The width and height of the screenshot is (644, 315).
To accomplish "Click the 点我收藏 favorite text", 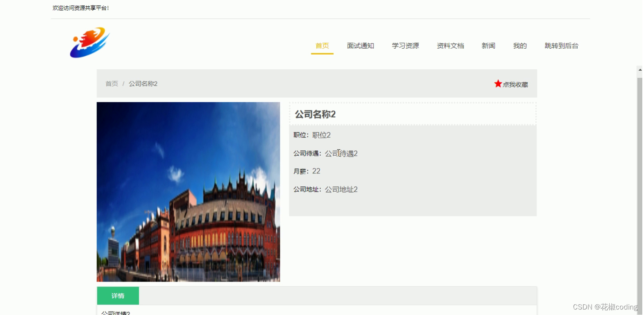I will coord(515,84).
